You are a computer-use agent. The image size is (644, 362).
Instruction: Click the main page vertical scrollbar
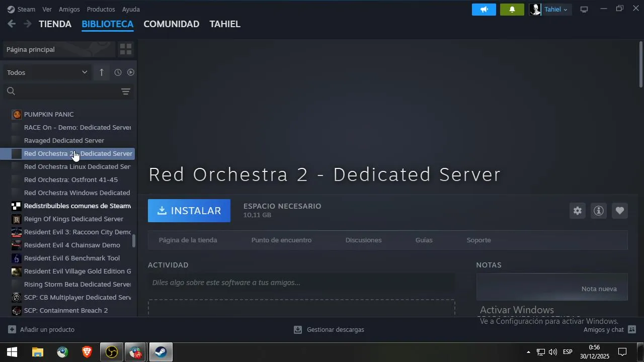[640, 64]
